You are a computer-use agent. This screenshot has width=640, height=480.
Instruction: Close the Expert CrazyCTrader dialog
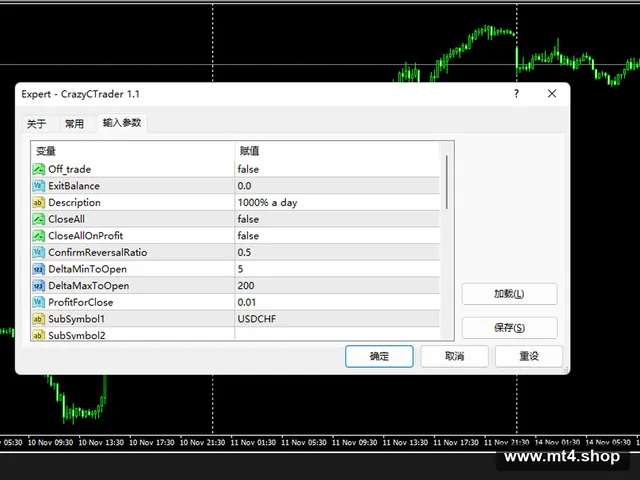[552, 93]
